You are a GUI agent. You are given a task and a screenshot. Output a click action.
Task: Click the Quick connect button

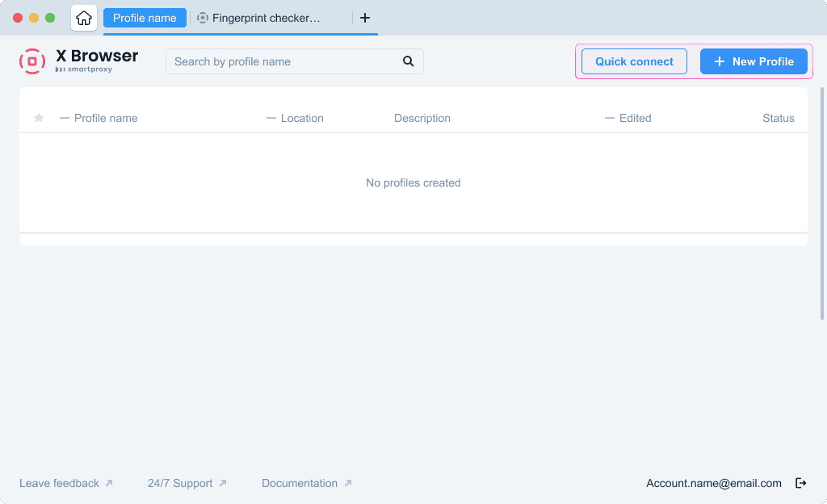point(634,61)
